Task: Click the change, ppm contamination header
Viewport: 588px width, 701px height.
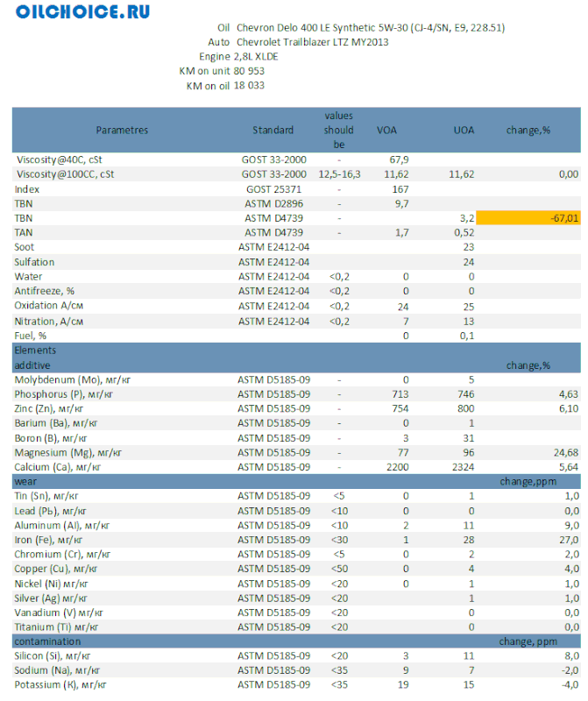Action: tap(528, 641)
